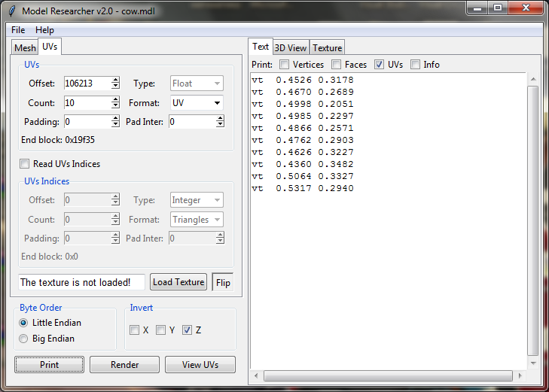Switch to the Mesh tab

25,47
